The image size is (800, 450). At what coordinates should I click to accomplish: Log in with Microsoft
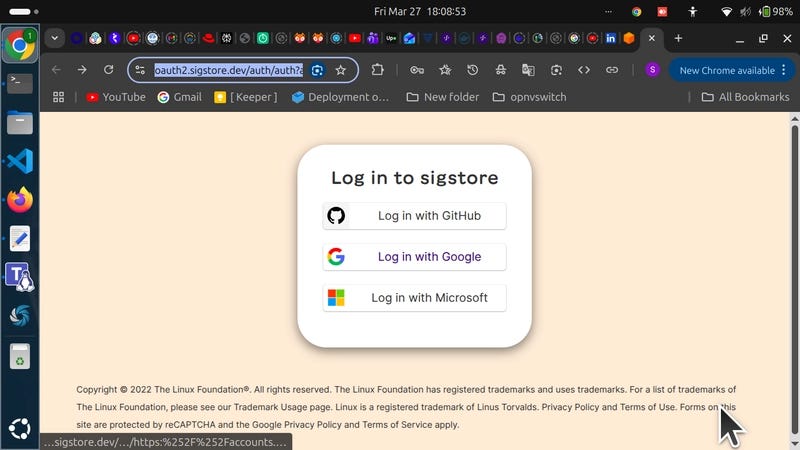pos(414,298)
